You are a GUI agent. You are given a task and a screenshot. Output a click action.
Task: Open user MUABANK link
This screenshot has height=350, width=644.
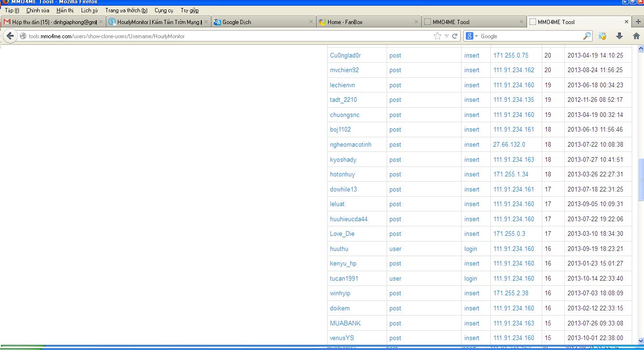click(345, 323)
